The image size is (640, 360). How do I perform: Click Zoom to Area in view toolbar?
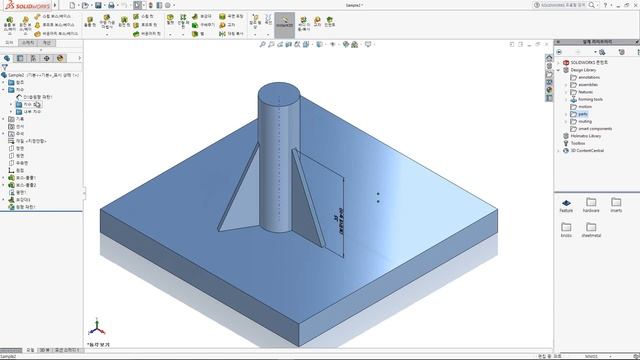tap(271, 44)
